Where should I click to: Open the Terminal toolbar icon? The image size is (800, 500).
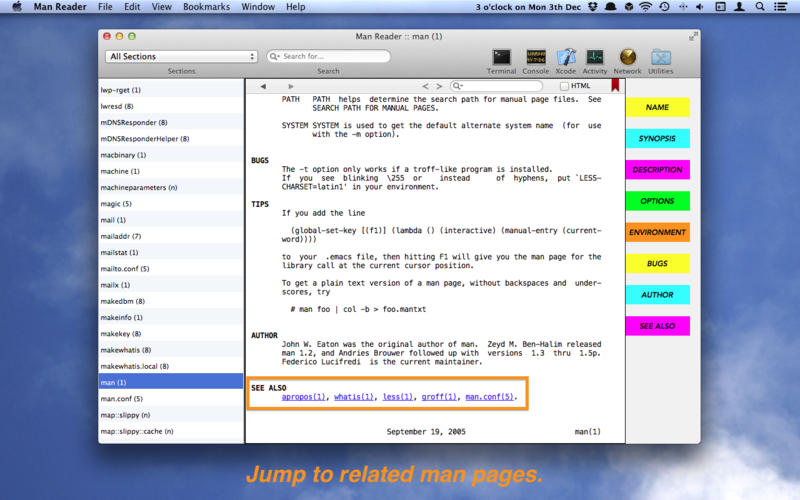point(501,57)
